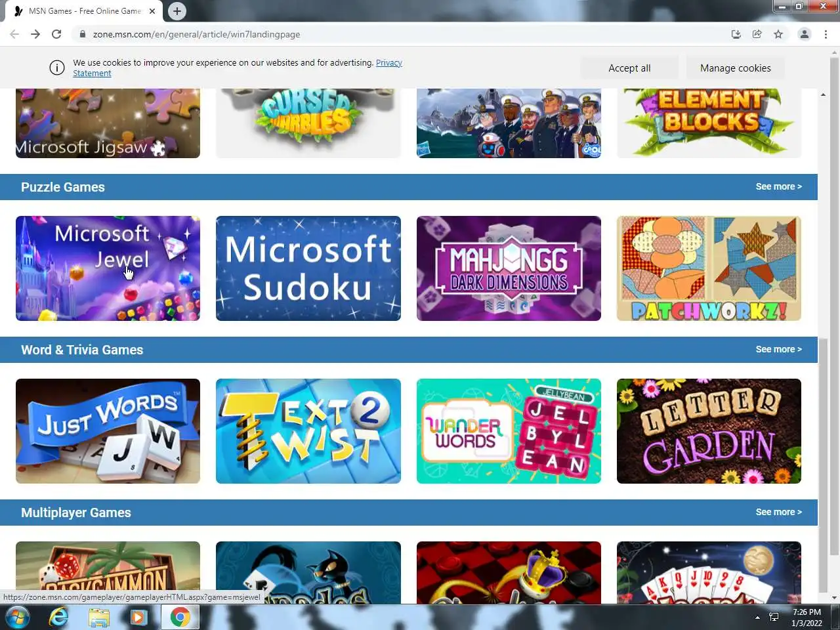The width and height of the screenshot is (840, 630).
Task: Open Cursed Marbles game
Action: click(x=308, y=123)
